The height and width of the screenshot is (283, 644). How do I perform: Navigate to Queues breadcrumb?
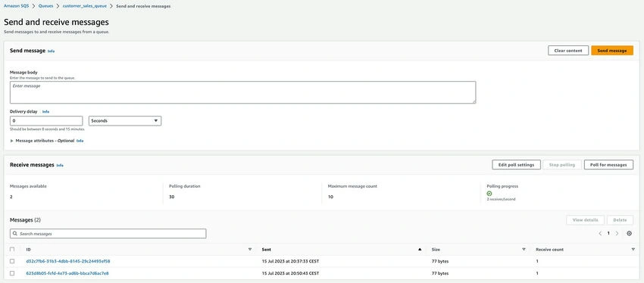tap(45, 6)
